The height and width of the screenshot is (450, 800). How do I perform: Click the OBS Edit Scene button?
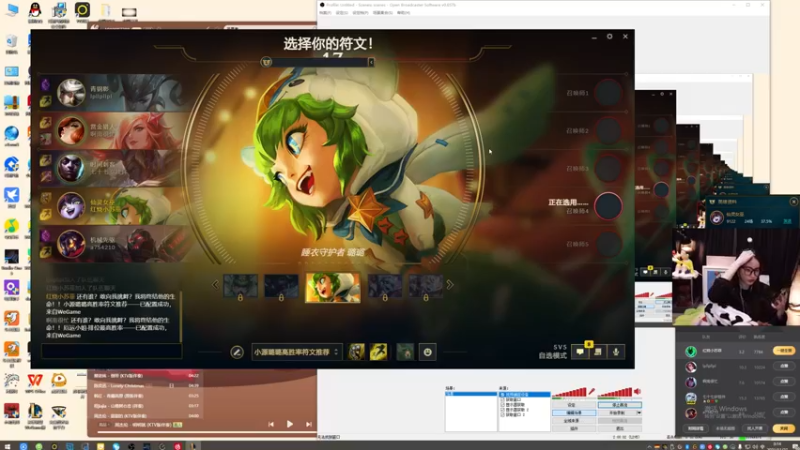pyautogui.click(x=573, y=413)
